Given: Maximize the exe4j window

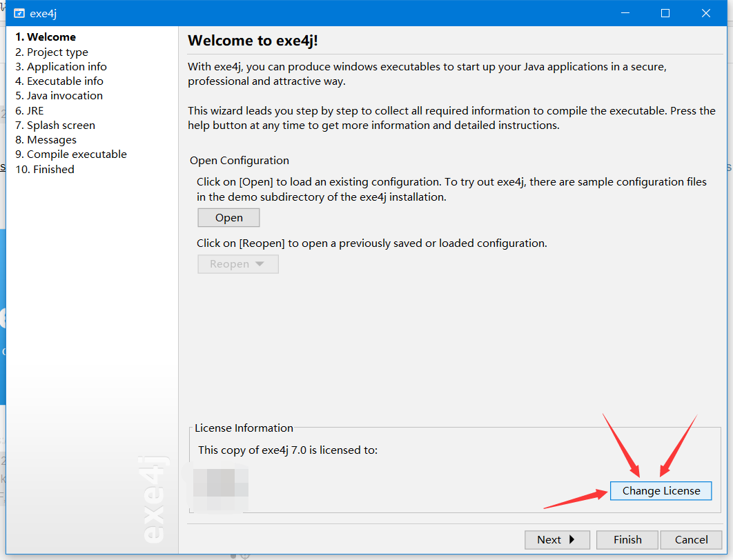Looking at the screenshot, I should point(665,13).
